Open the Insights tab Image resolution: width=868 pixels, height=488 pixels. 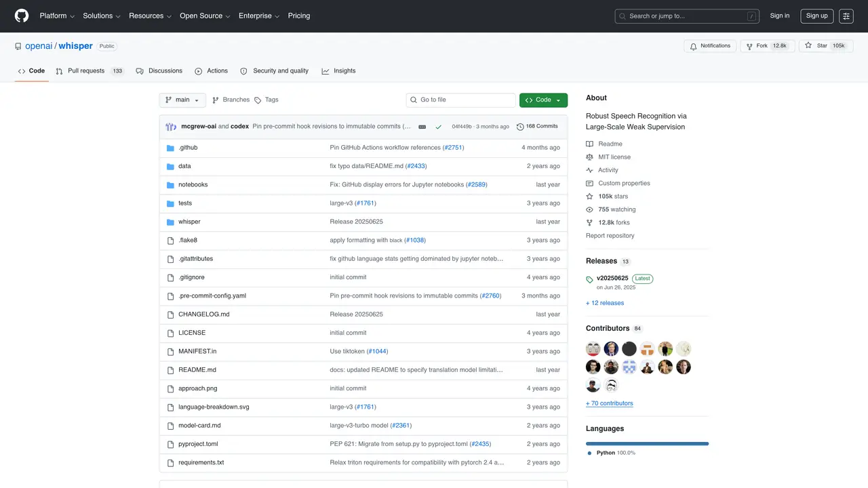[338, 71]
